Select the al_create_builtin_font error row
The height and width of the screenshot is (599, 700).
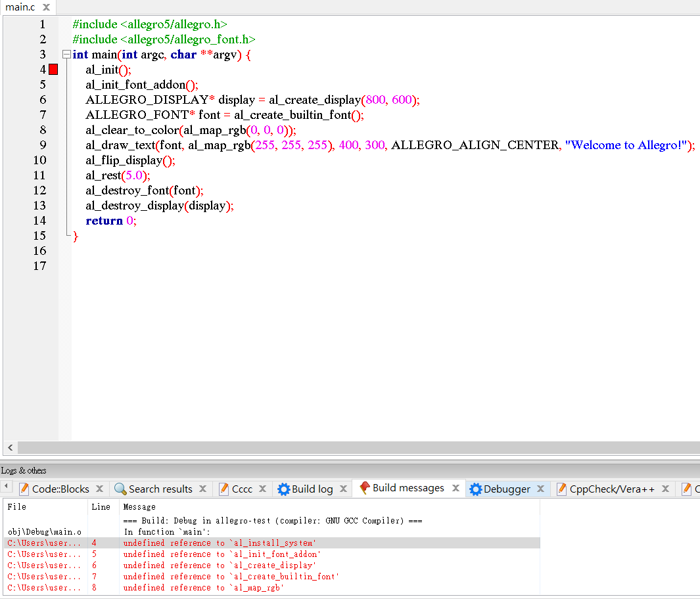pyautogui.click(x=231, y=577)
